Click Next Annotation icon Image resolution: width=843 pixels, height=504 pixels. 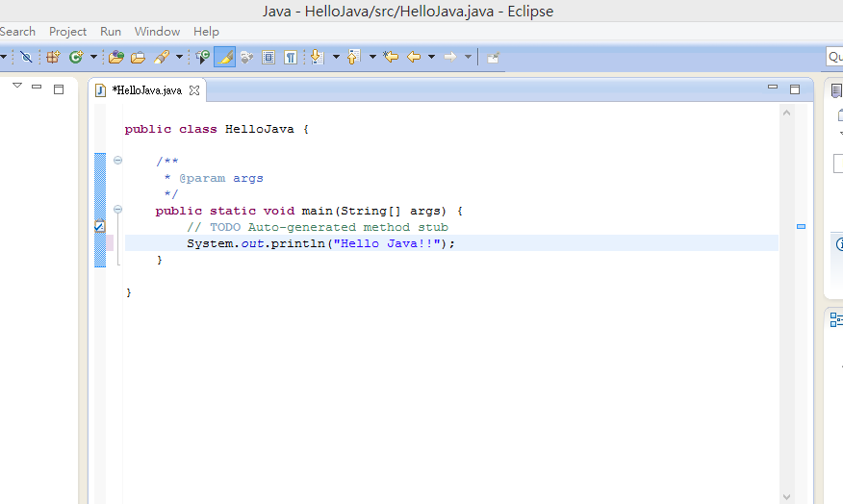click(x=317, y=57)
